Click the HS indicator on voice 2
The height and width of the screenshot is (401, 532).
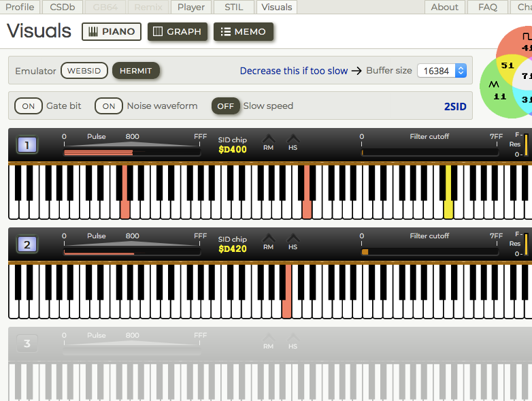click(293, 242)
